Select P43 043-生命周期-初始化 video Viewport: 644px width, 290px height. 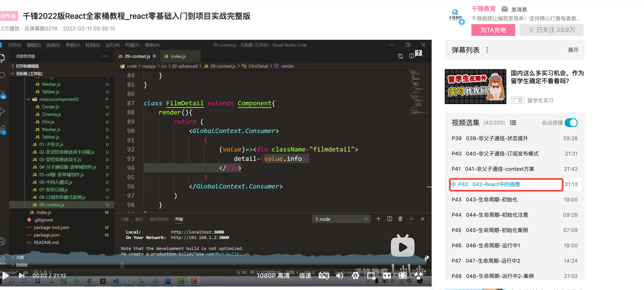514,199
